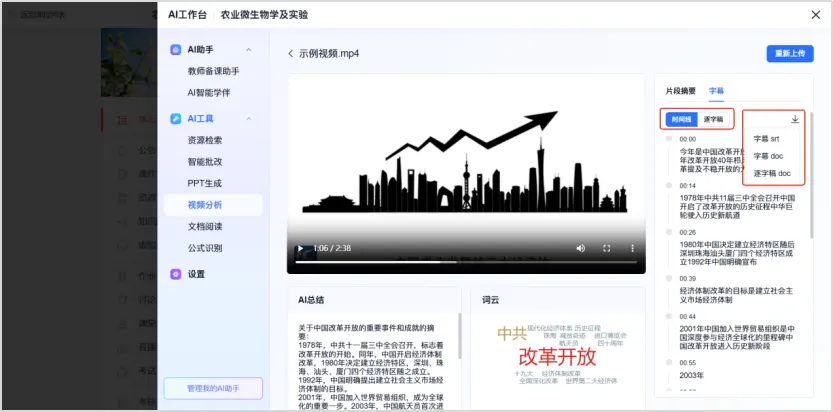Click the 词云 panel heading
The image size is (833, 412).
tap(490, 300)
